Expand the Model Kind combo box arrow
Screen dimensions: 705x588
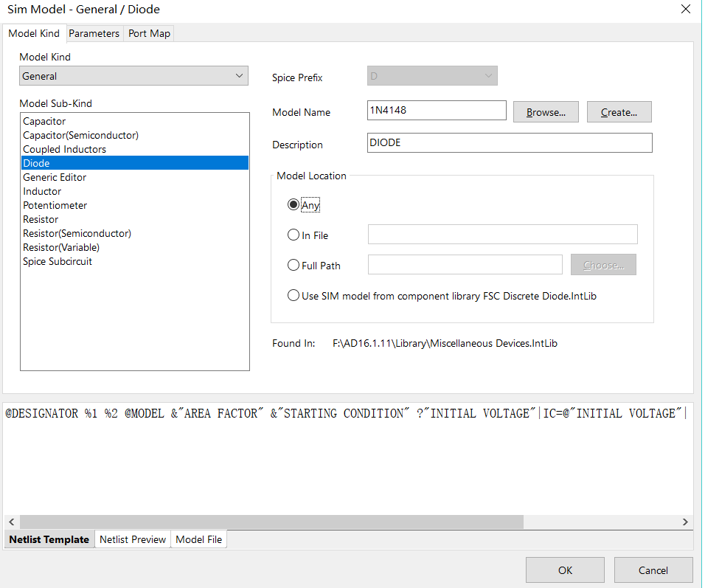coord(239,76)
